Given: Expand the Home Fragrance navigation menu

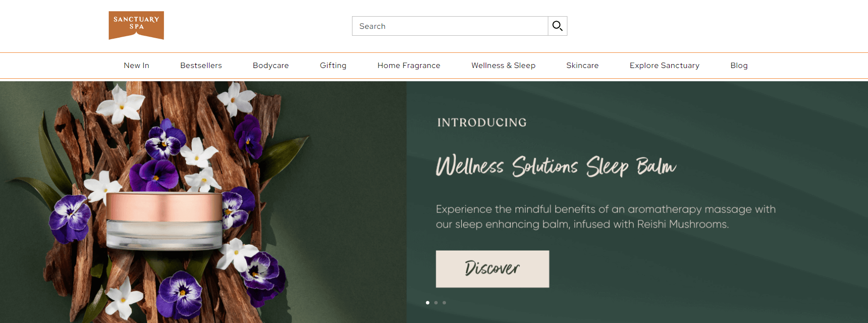Looking at the screenshot, I should tap(409, 66).
